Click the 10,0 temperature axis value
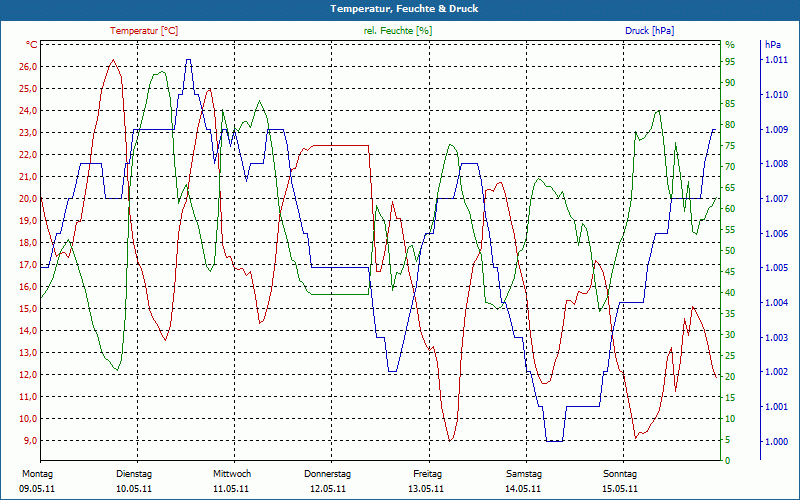Screen dimensions: 800x500 tap(28, 418)
